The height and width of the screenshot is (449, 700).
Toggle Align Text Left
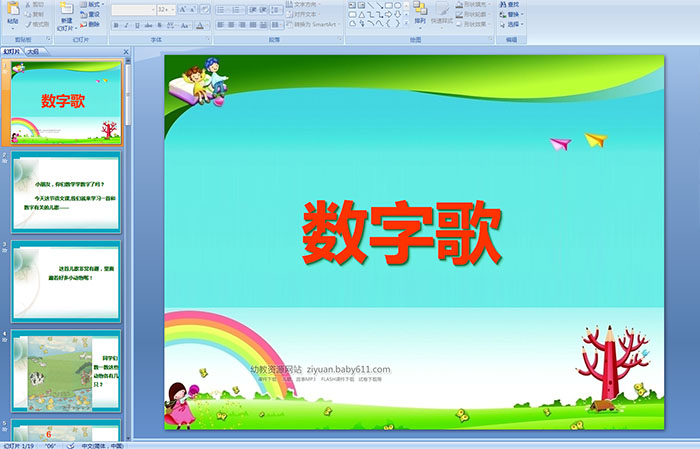(221, 25)
